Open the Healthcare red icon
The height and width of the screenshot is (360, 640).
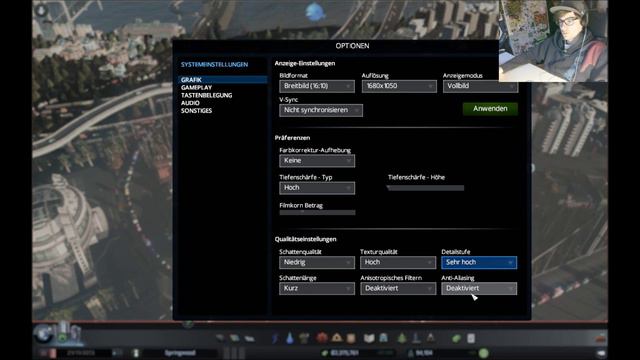click(322, 338)
